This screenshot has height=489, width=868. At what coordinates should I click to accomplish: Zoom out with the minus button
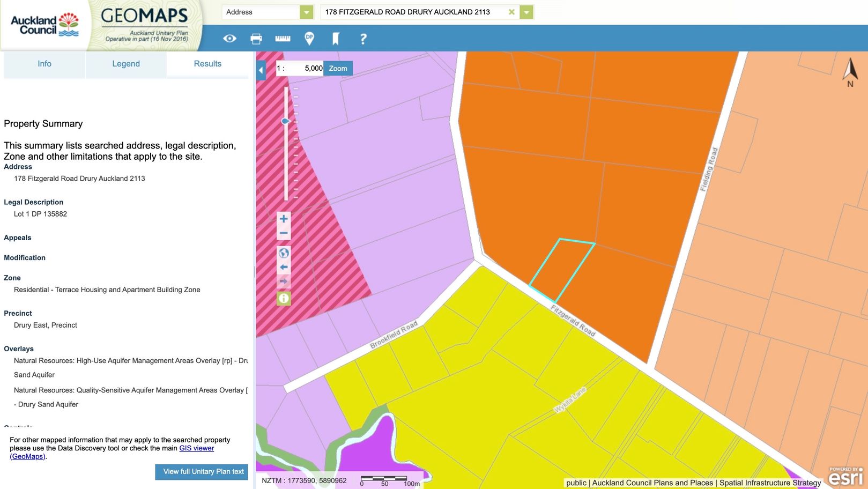[284, 233]
